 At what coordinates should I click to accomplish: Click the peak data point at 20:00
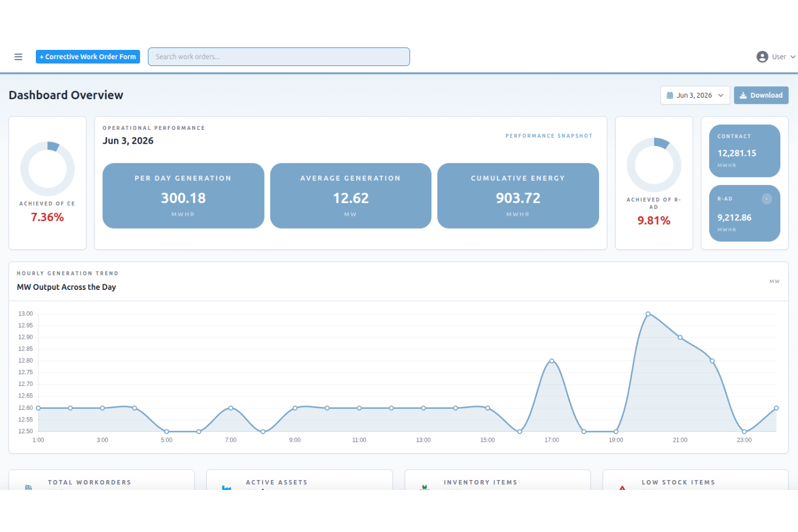click(648, 314)
